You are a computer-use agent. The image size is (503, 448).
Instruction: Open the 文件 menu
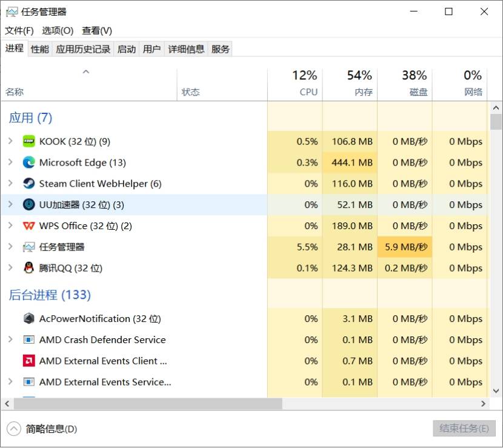pos(19,30)
